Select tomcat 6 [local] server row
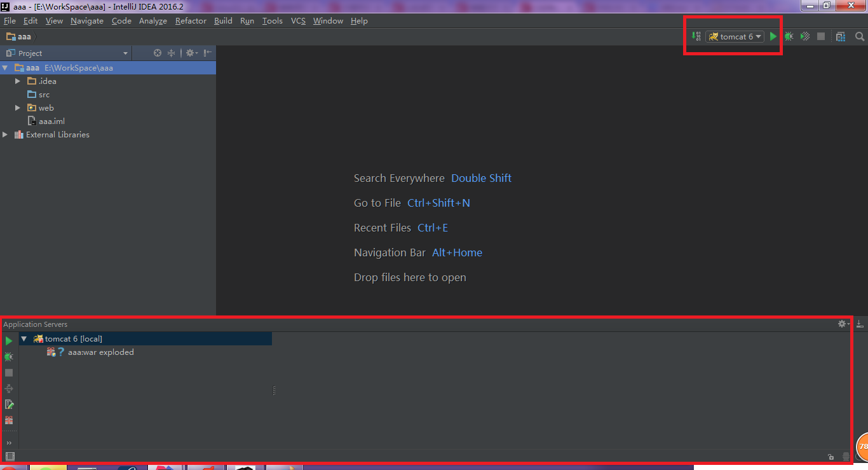The width and height of the screenshot is (868, 470). pos(146,338)
